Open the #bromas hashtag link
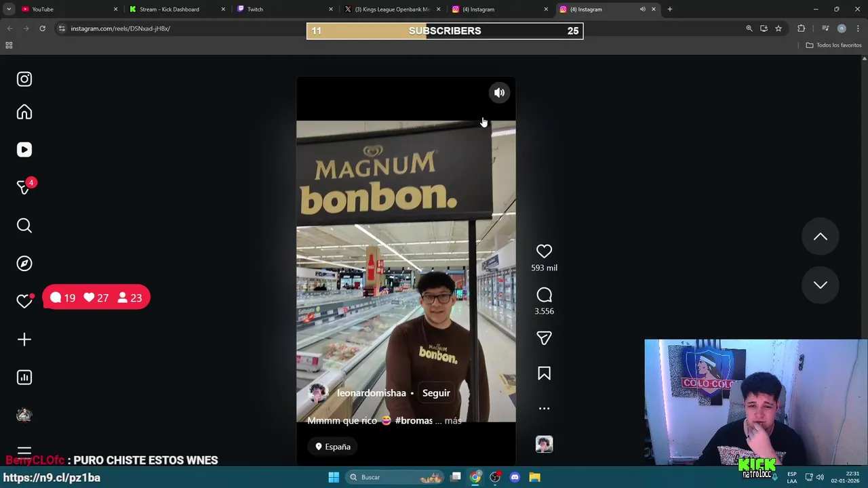The height and width of the screenshot is (488, 868). pos(414,421)
